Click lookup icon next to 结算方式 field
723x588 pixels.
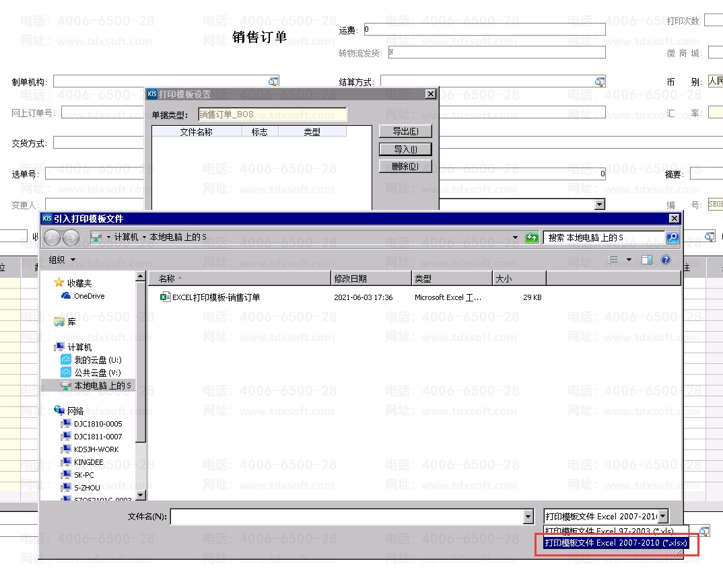point(600,82)
